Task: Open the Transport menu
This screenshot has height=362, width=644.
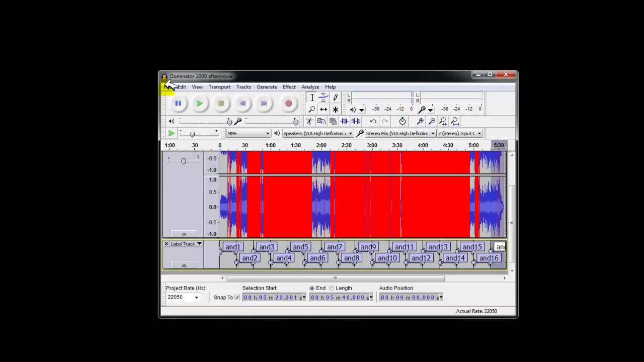Action: click(x=219, y=87)
